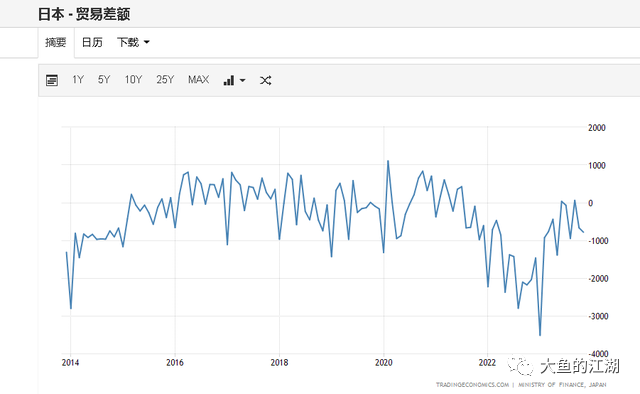
Task: Click the -1000 y-axis value
Action: 598,241
